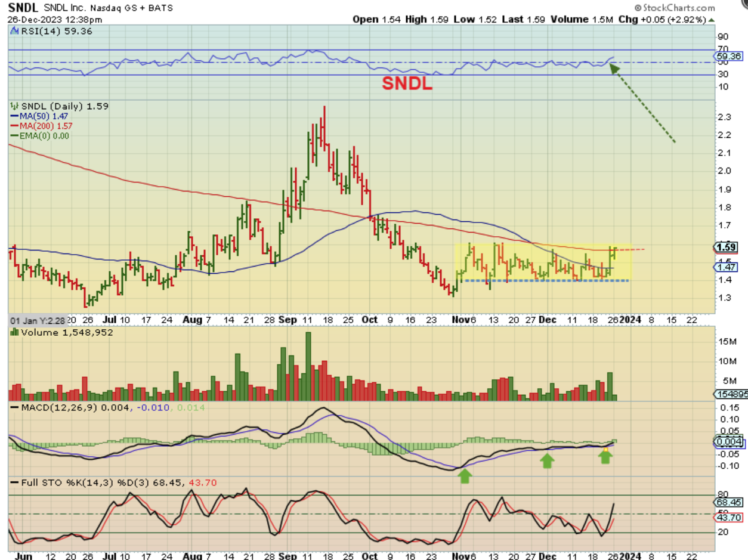Click the 1.8 price axis label

[725, 208]
